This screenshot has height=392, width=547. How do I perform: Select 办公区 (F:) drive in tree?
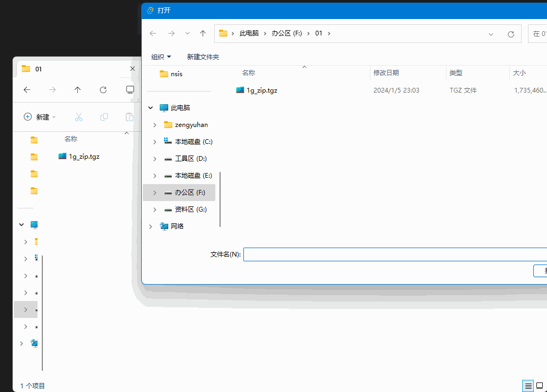click(185, 193)
